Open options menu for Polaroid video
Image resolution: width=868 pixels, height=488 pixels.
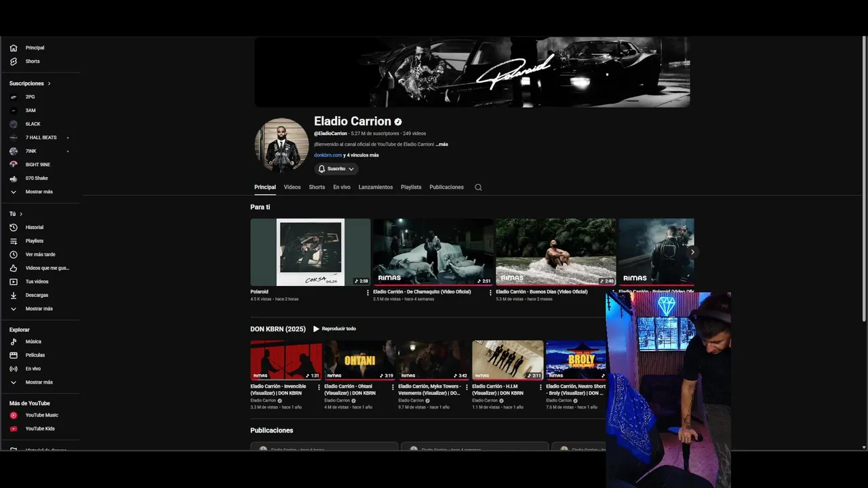pos(368,293)
